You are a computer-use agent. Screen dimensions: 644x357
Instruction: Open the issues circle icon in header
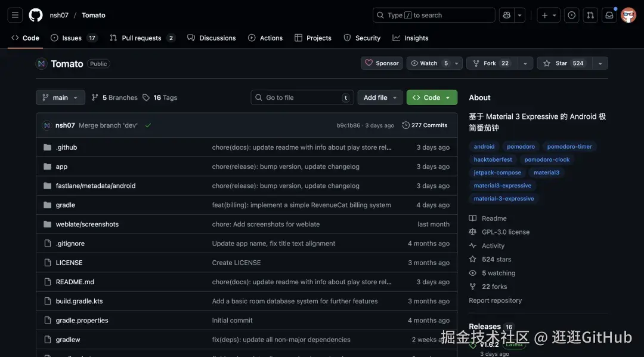click(x=571, y=15)
